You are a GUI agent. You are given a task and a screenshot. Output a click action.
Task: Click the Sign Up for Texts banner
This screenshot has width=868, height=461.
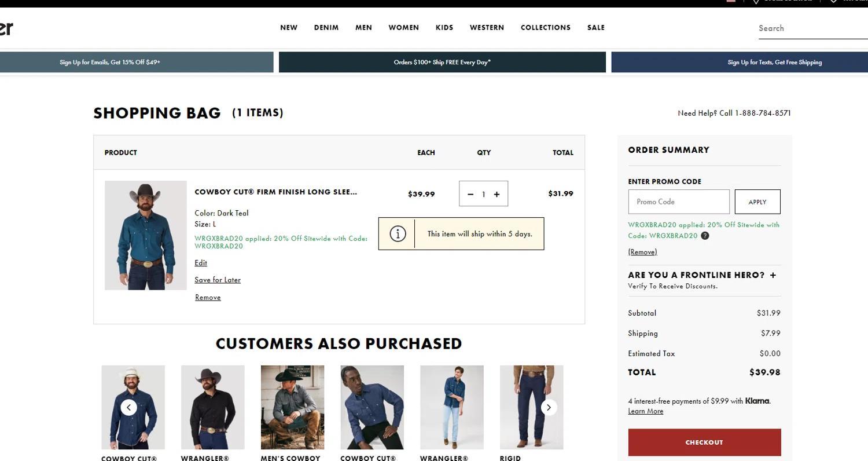coord(740,62)
